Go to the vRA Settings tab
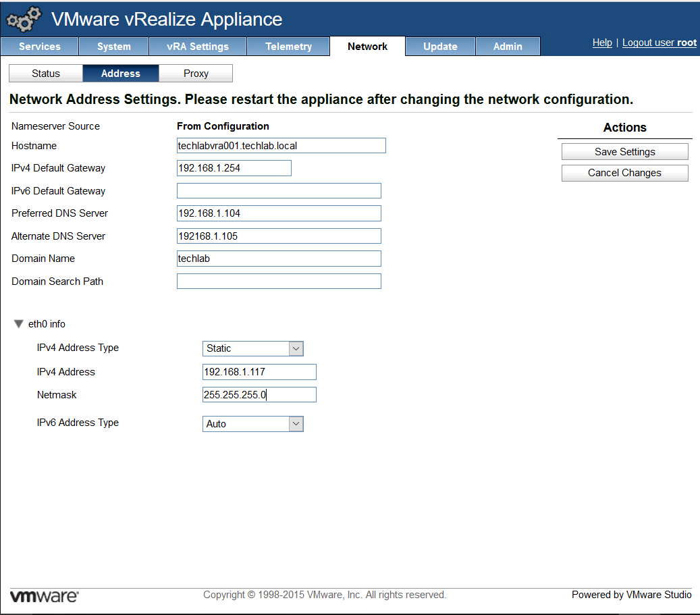 tap(198, 47)
